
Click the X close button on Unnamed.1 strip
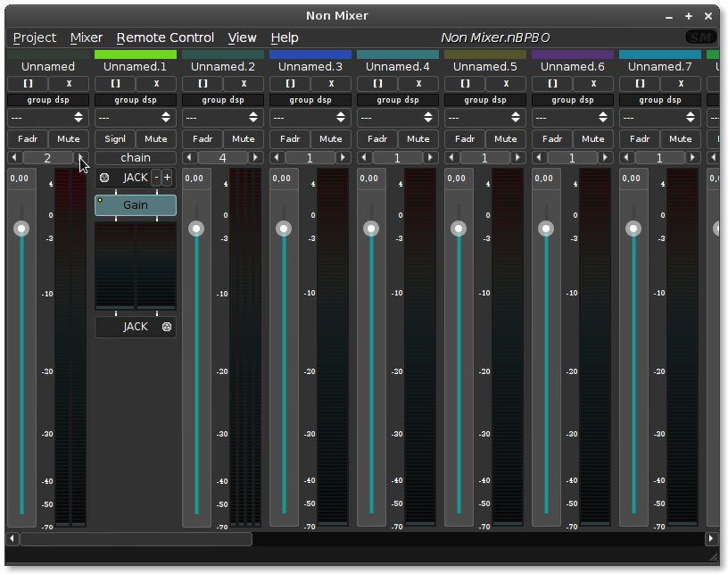click(156, 83)
